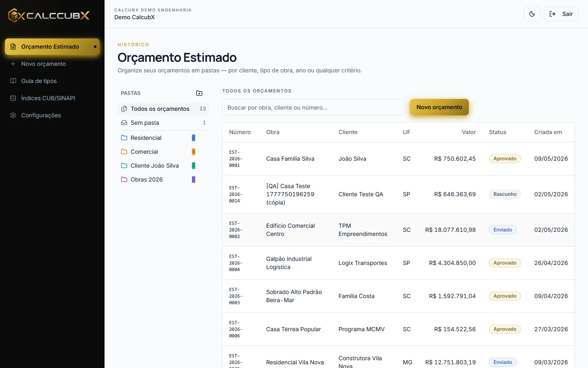Select Sem pasta folder
588x368 pixels.
coord(163,123)
